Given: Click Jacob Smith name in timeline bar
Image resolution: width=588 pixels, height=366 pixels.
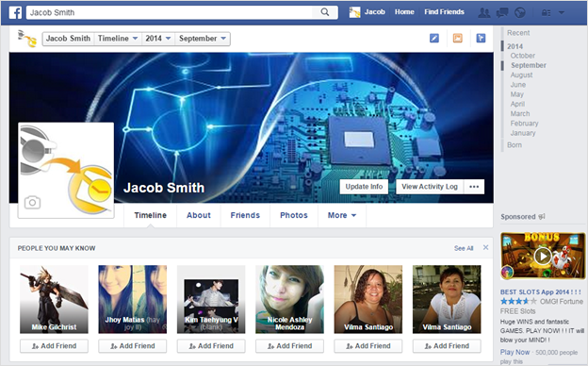Looking at the screenshot, I should coord(68,39).
